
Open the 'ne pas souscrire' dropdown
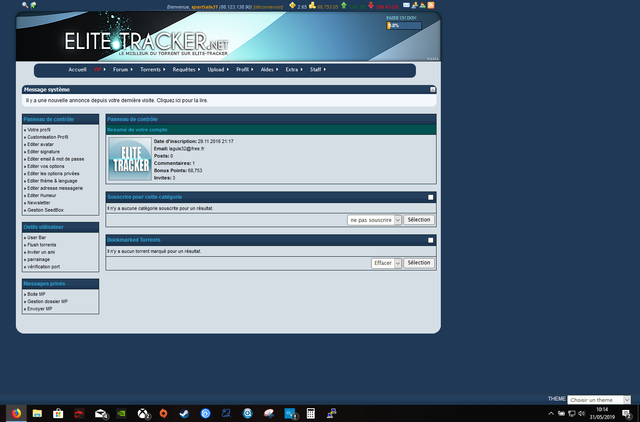click(x=374, y=220)
